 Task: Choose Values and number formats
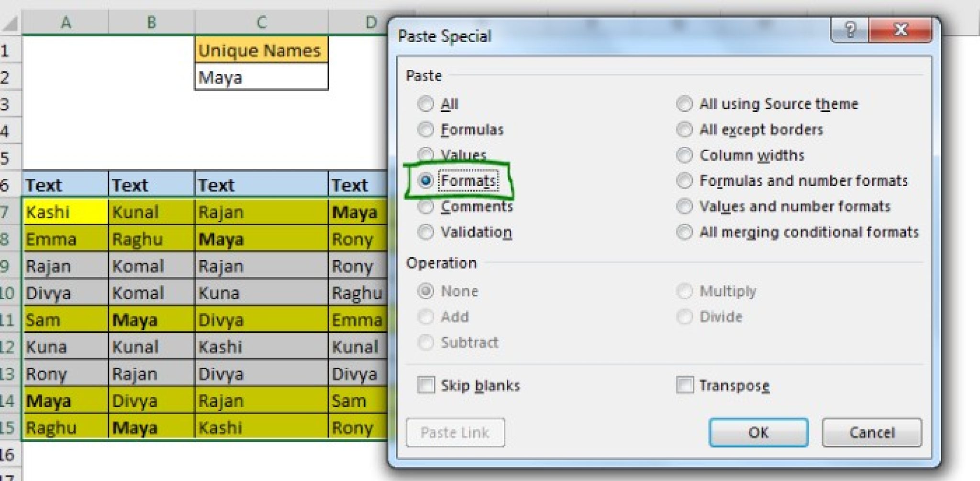684,207
